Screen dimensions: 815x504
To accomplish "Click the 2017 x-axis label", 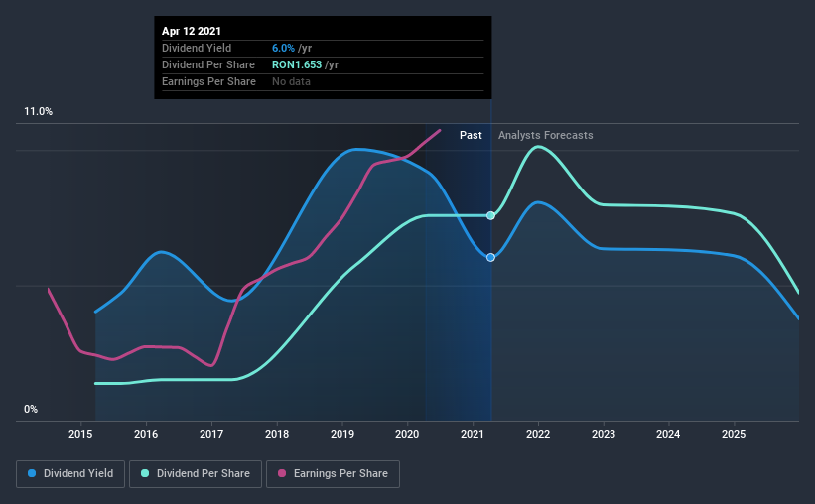I will (211, 434).
